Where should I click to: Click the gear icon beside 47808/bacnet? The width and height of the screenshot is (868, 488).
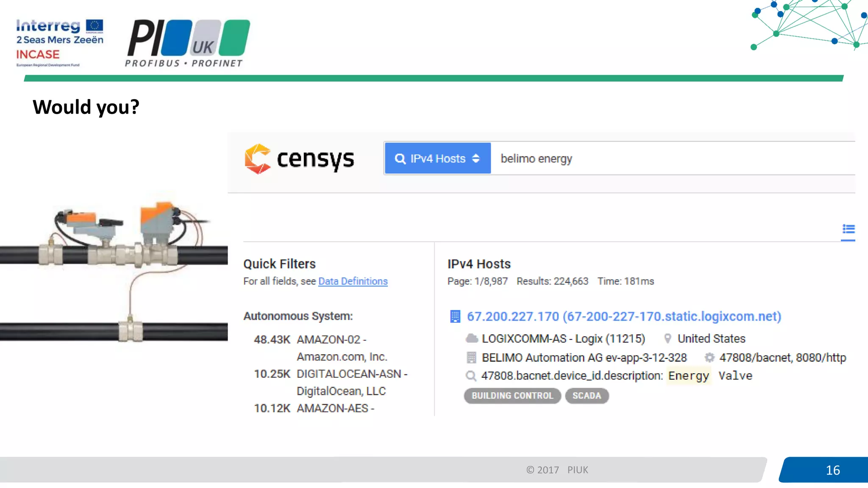(709, 358)
